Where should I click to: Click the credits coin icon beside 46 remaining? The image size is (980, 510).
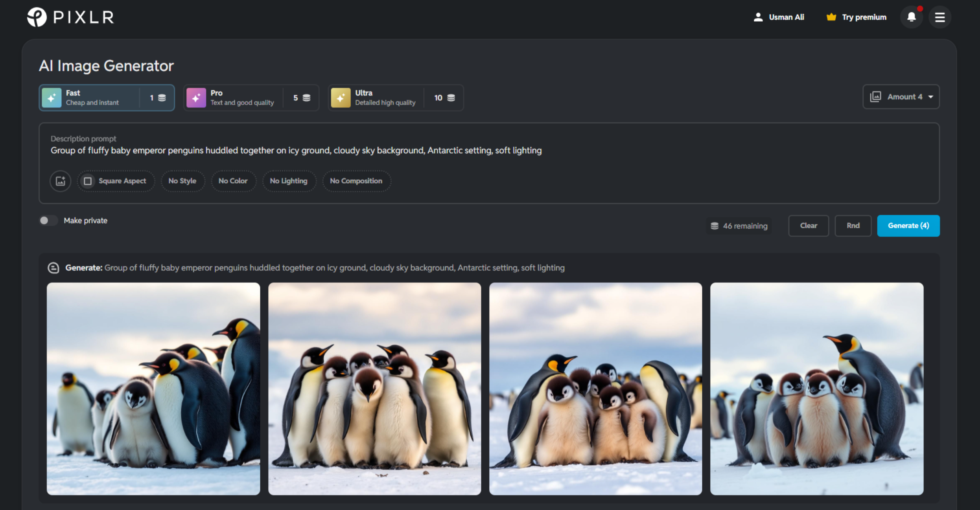[715, 226]
